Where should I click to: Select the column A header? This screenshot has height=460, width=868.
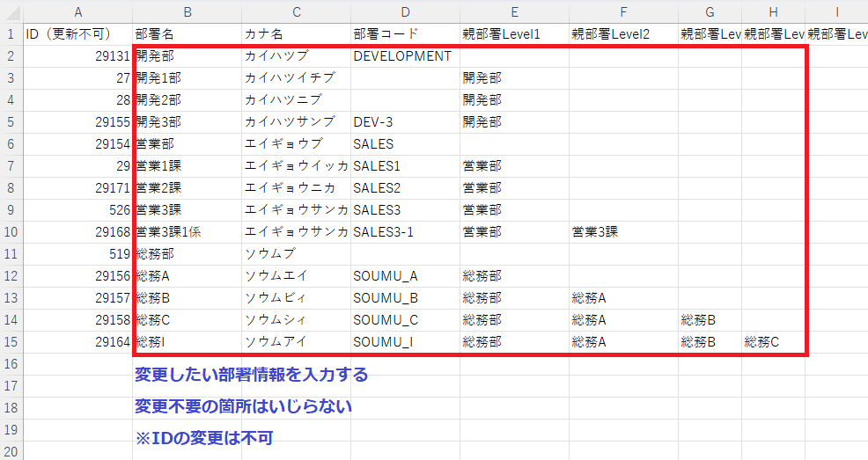click(x=78, y=11)
